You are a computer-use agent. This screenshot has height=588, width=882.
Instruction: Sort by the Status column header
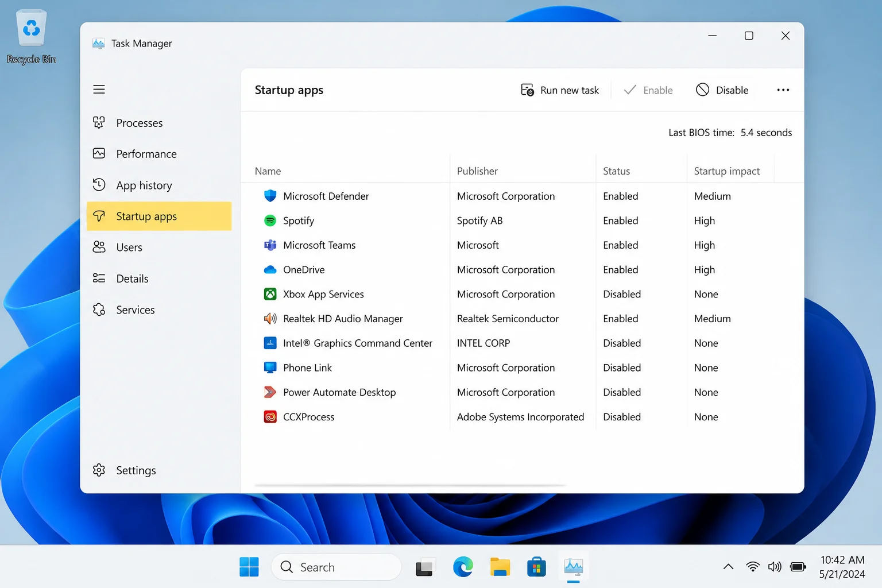pos(616,171)
